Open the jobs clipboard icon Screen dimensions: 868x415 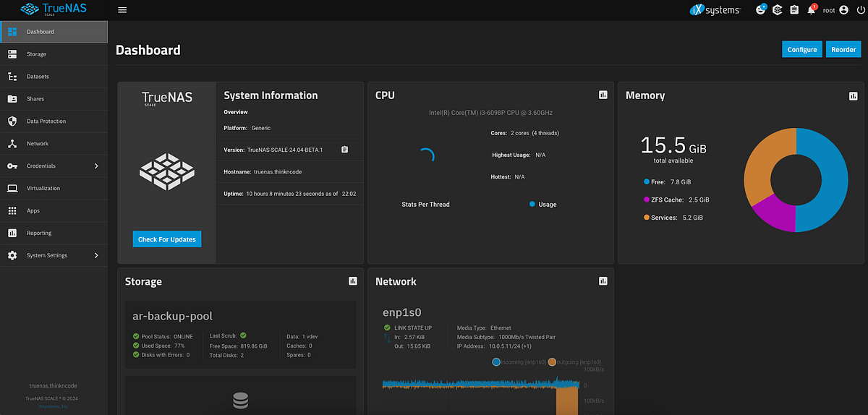tap(794, 10)
